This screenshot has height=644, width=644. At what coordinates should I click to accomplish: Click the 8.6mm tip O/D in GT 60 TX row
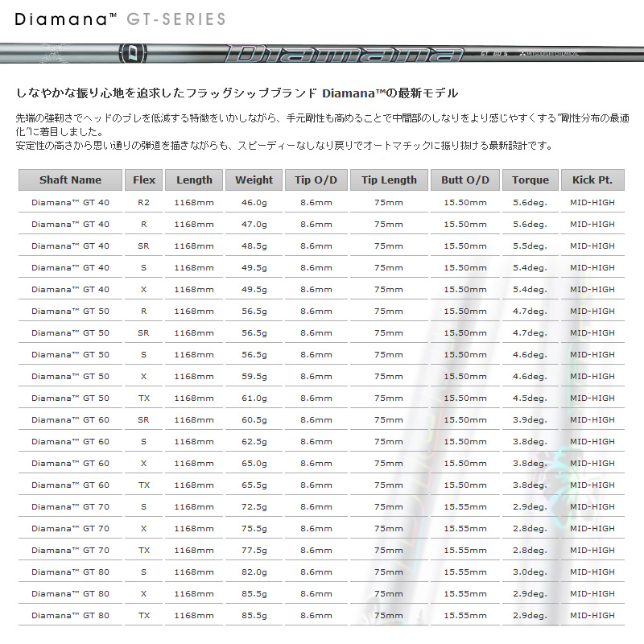click(316, 485)
